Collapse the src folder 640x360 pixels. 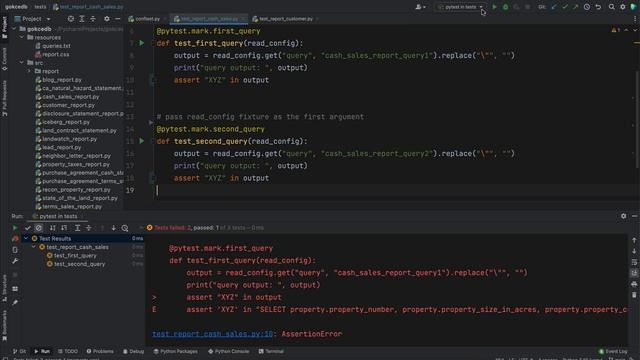click(22, 62)
